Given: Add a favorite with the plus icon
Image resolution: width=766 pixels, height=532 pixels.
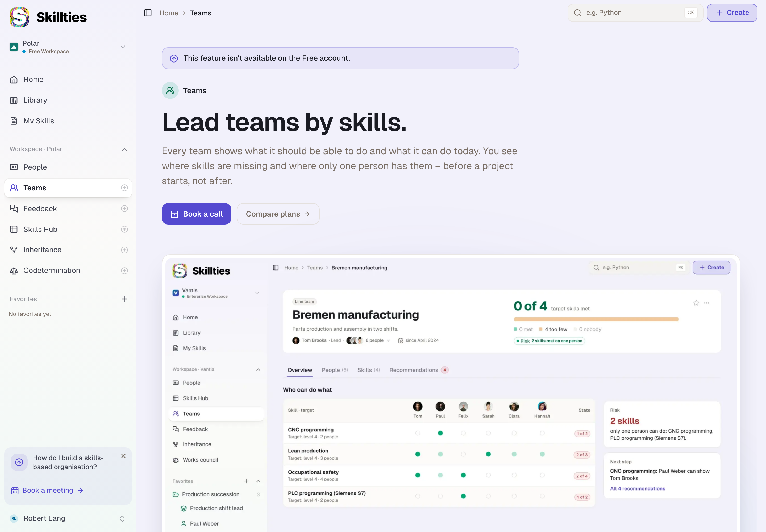Looking at the screenshot, I should pos(124,299).
